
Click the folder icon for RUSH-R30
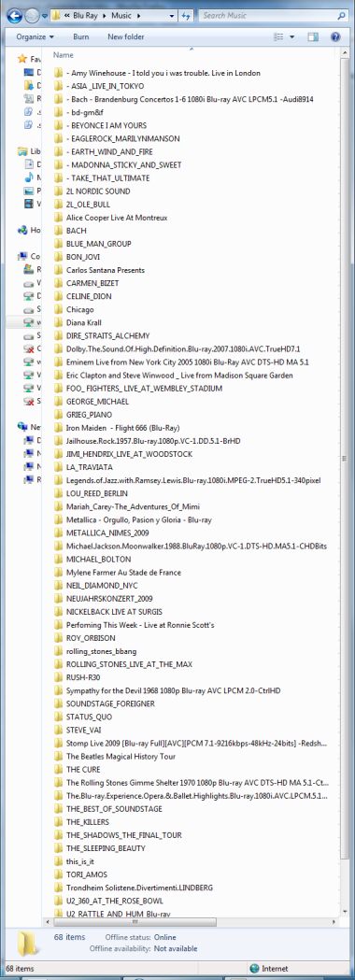(x=59, y=677)
